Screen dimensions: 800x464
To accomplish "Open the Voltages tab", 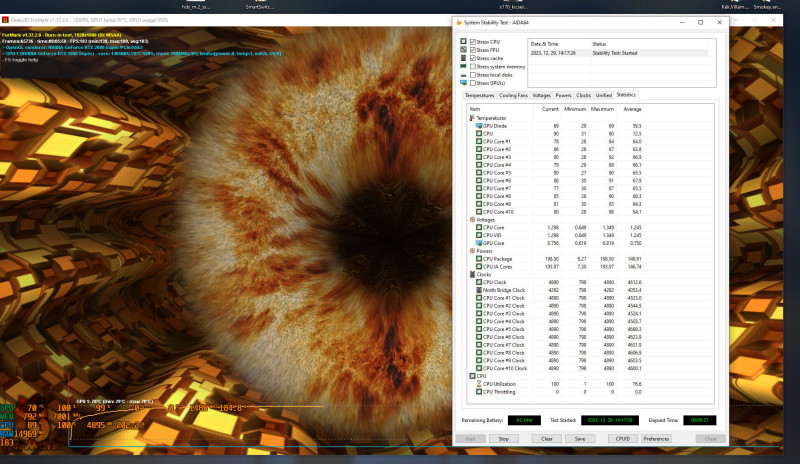I will pos(541,95).
